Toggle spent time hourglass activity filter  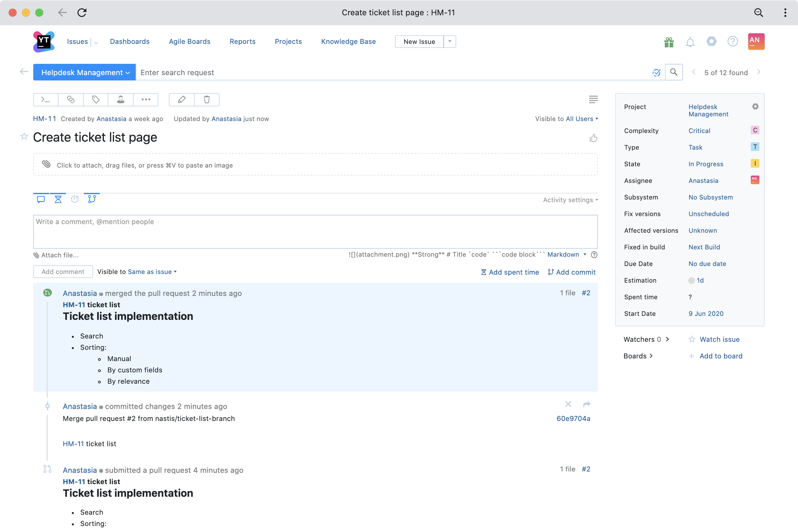coord(58,199)
